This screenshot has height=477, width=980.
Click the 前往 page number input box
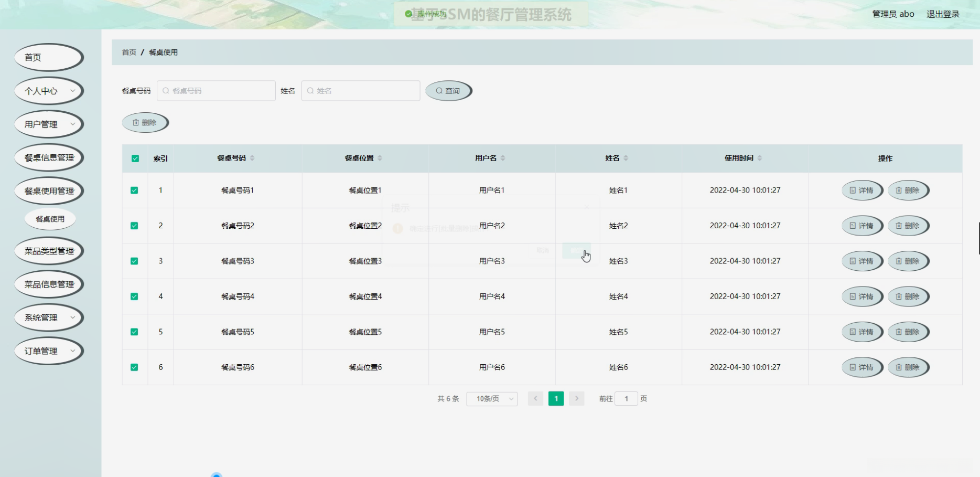pos(626,399)
